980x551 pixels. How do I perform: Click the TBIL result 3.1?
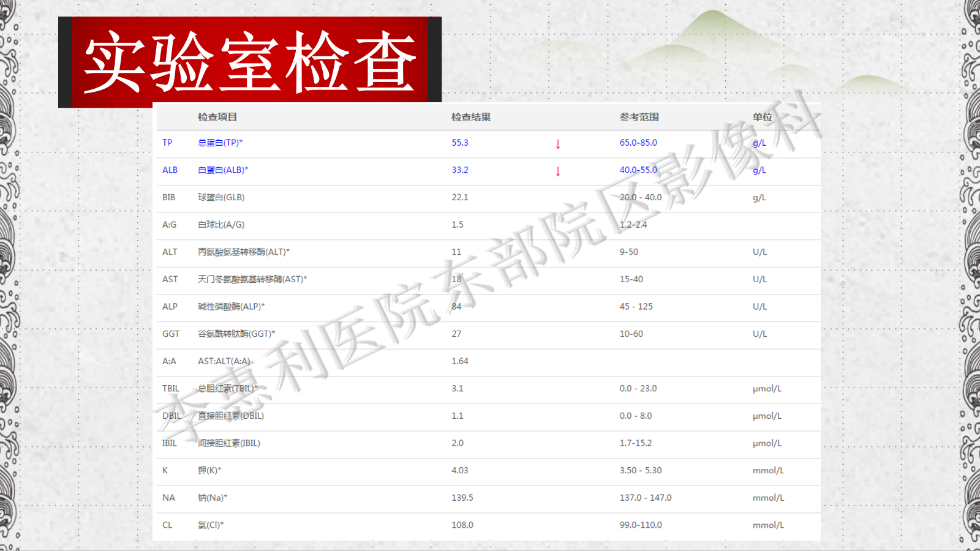(458, 389)
